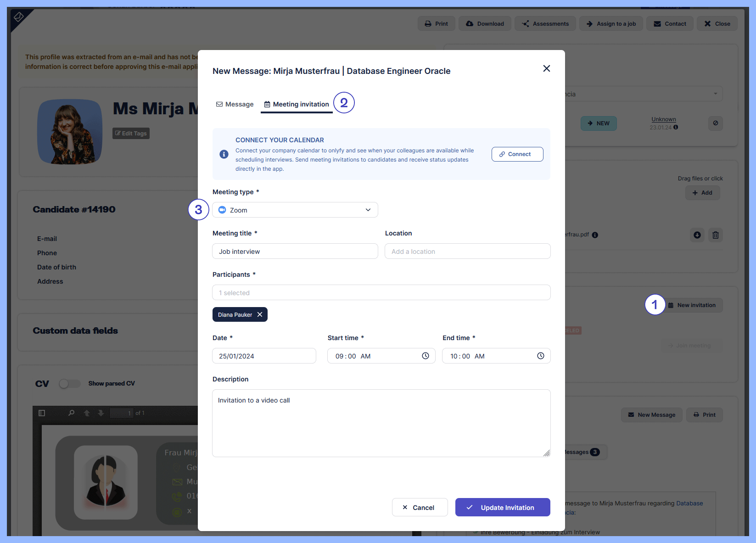Close the New Message dialog
The image size is (756, 543).
tap(546, 68)
